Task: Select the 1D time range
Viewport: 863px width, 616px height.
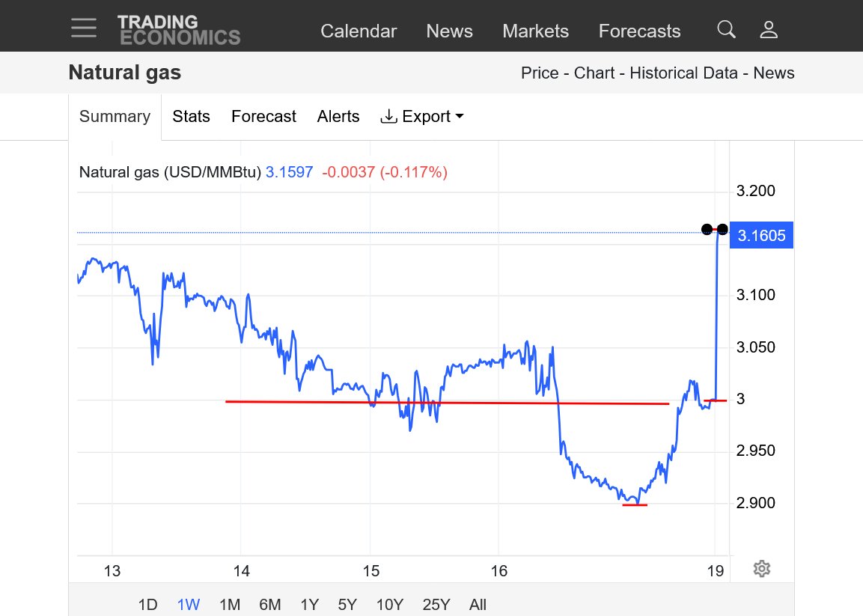Action: (148, 605)
